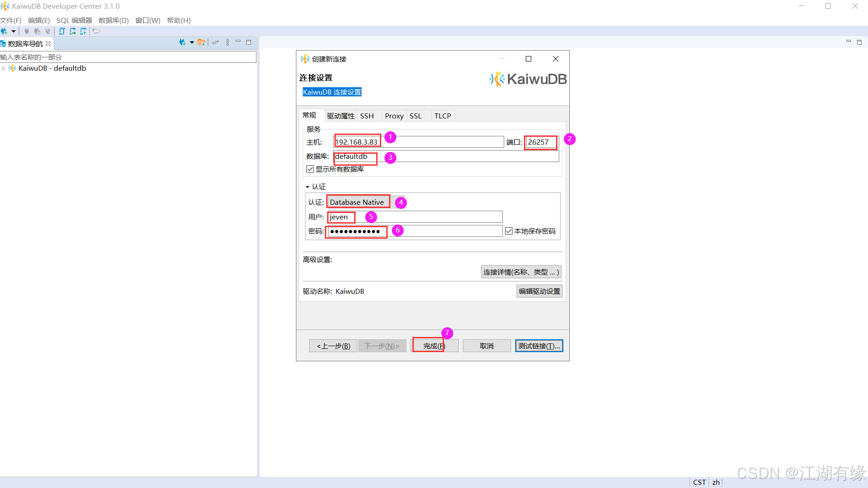
Task: Click the database navigator tab icon
Action: [3, 44]
